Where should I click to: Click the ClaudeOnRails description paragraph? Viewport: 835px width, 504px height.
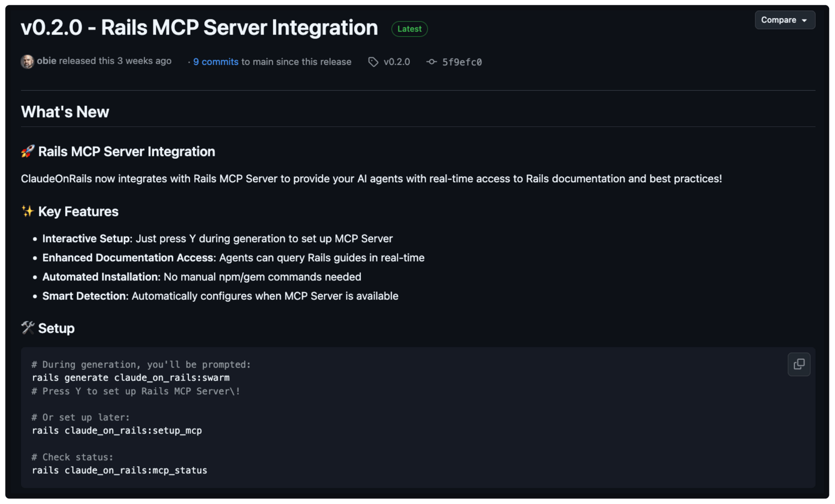(x=371, y=179)
